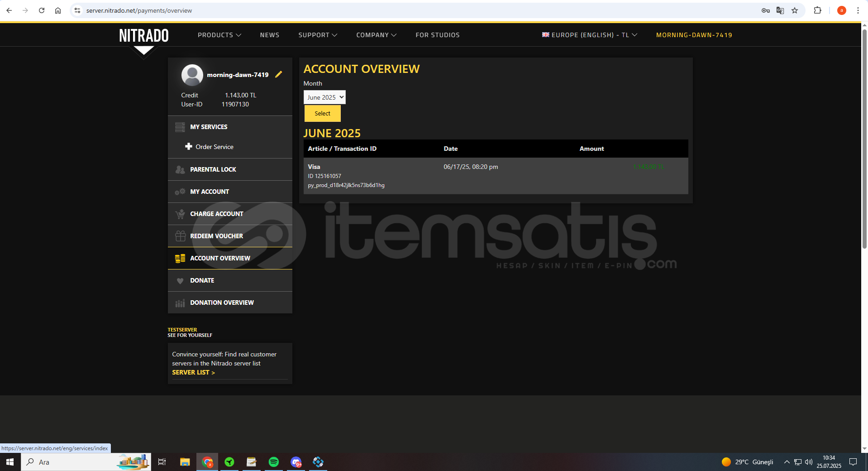Click the My Account gears icon

coord(180,192)
